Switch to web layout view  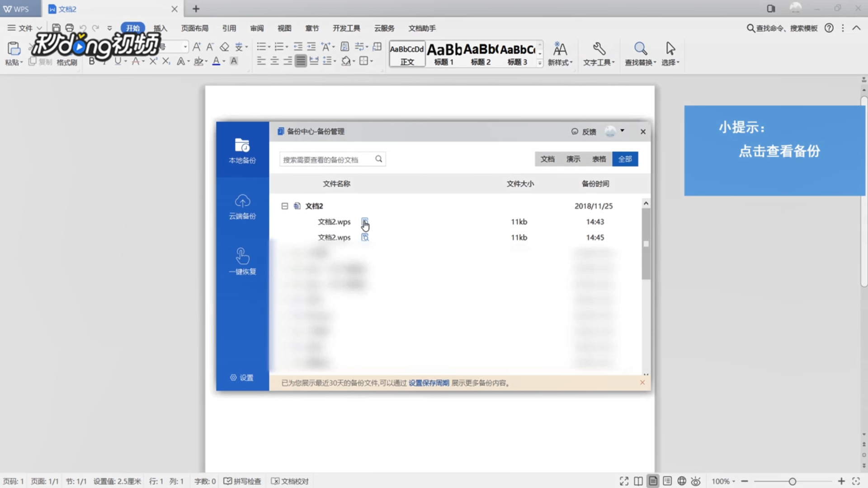[x=682, y=481]
